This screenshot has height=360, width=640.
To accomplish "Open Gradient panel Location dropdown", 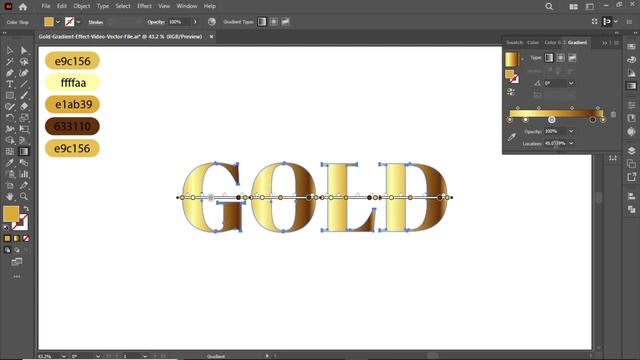I will [571, 144].
